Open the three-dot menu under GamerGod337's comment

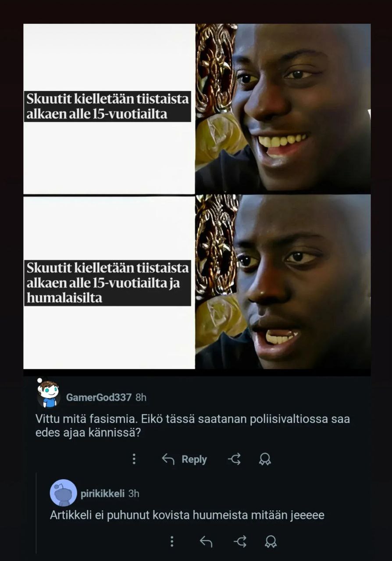pyautogui.click(x=134, y=459)
